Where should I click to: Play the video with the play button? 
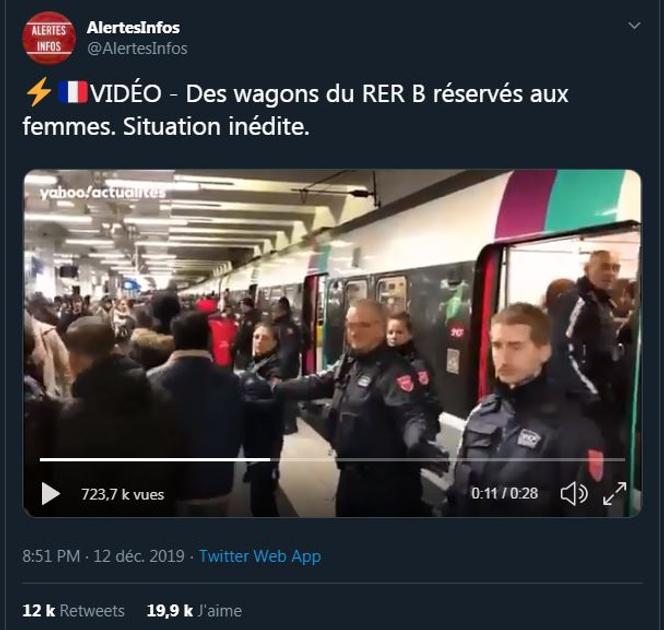click(50, 494)
